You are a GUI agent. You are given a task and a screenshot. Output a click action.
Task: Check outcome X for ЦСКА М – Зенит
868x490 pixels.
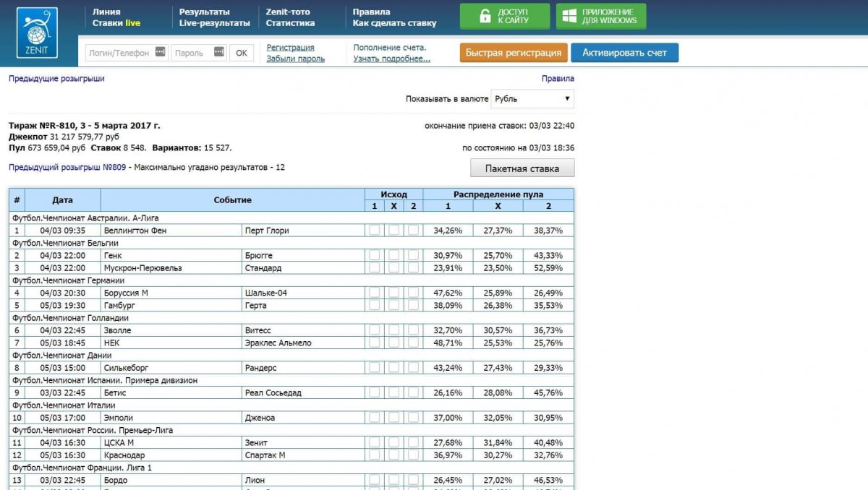(393, 442)
